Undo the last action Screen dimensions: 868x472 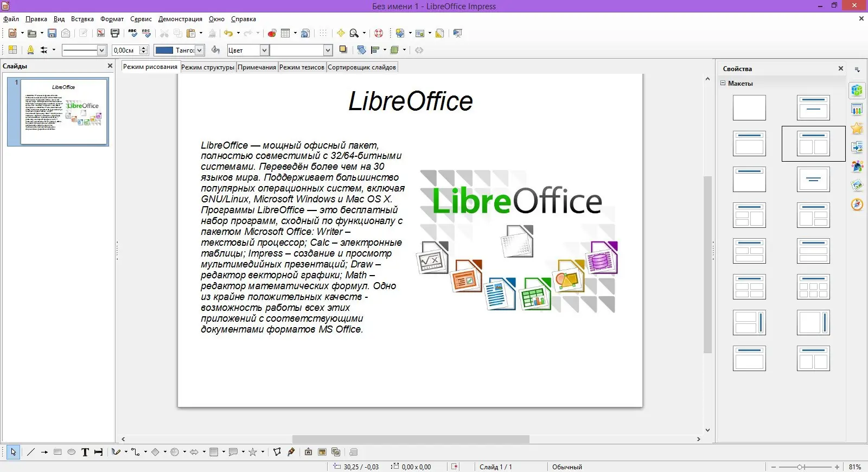click(x=228, y=33)
